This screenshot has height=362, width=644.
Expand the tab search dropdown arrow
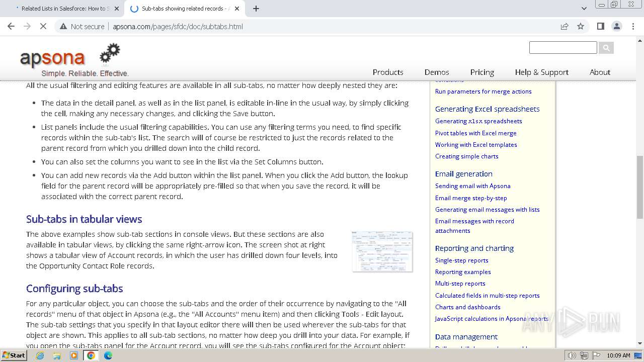pos(584,9)
